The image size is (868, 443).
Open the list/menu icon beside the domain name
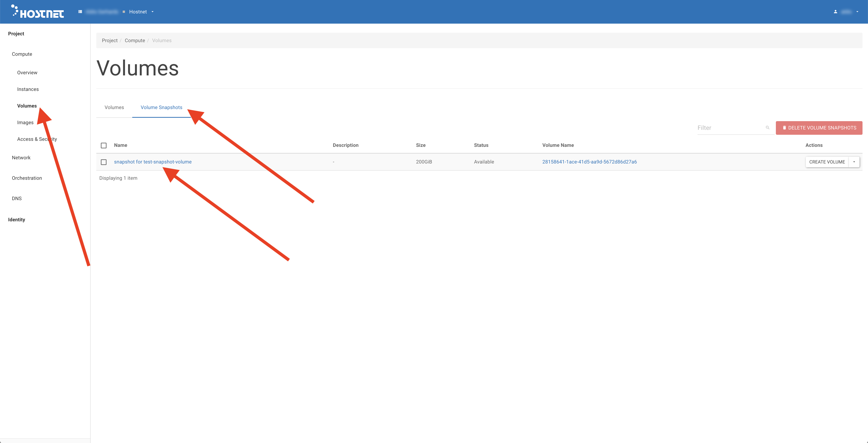[x=80, y=12]
